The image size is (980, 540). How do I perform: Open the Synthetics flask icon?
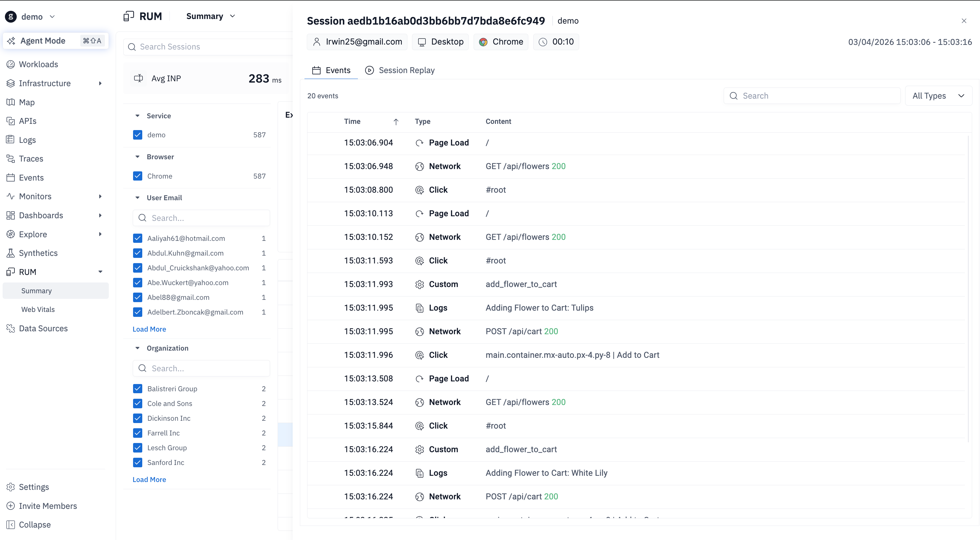click(10, 253)
